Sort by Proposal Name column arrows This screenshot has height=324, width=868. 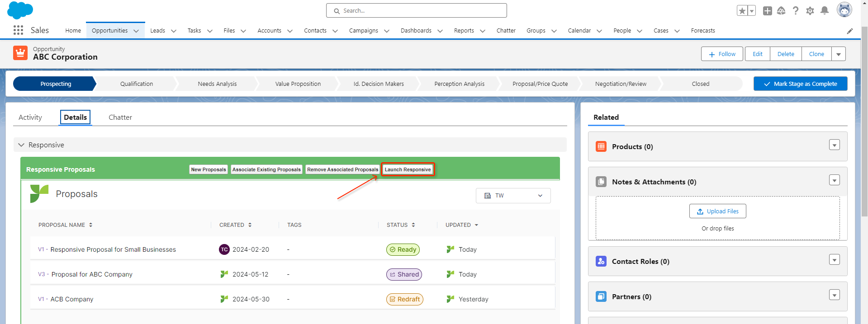(90, 225)
